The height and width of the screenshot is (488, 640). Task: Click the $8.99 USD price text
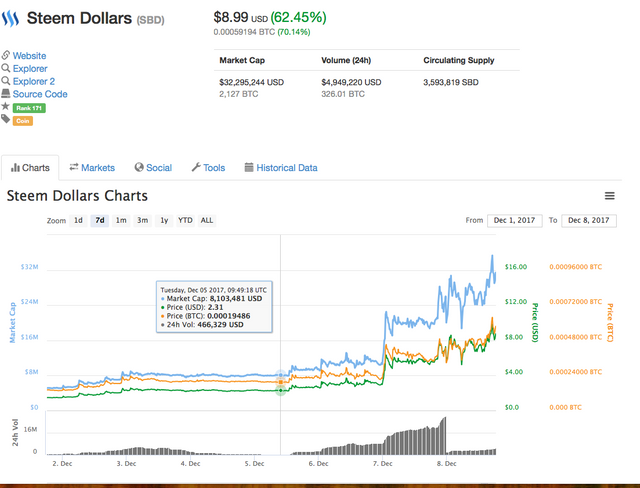point(241,17)
